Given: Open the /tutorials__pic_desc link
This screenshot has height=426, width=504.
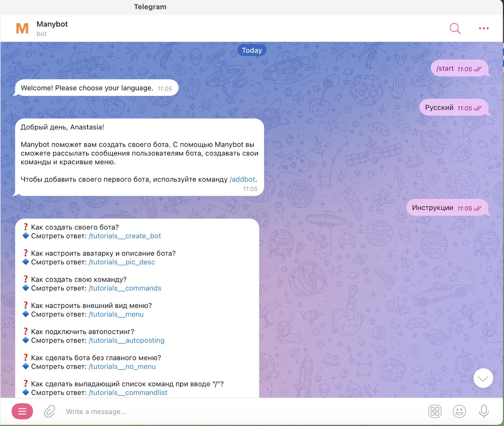Looking at the screenshot, I should pos(122,262).
